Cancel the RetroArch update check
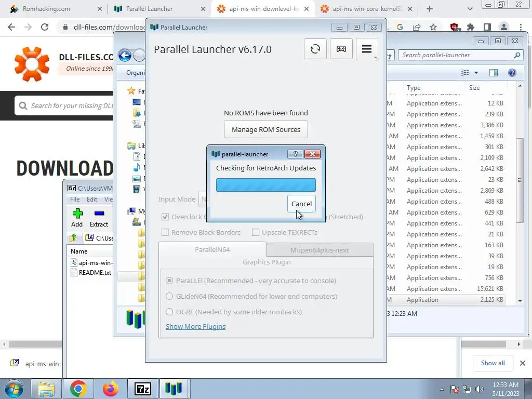The image size is (532, 399). click(301, 204)
